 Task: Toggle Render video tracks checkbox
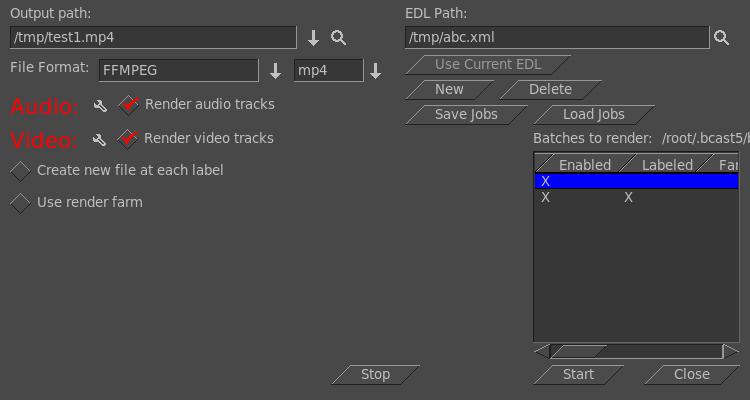click(x=129, y=139)
